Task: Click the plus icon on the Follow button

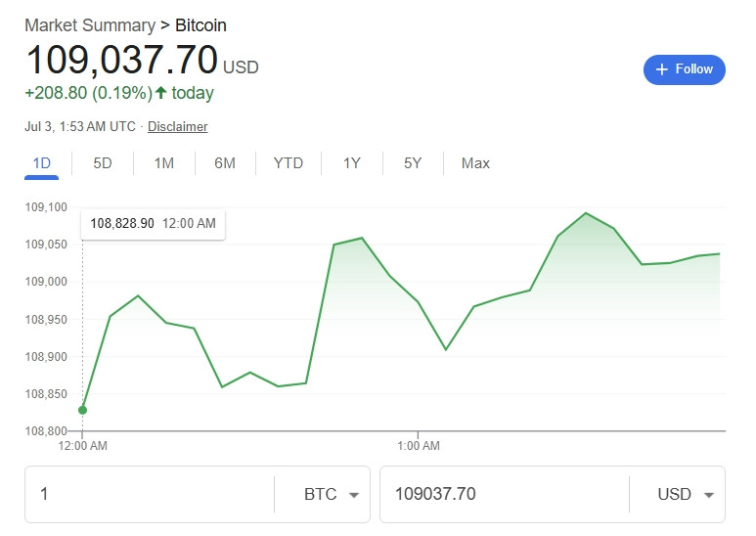Action: 662,69
